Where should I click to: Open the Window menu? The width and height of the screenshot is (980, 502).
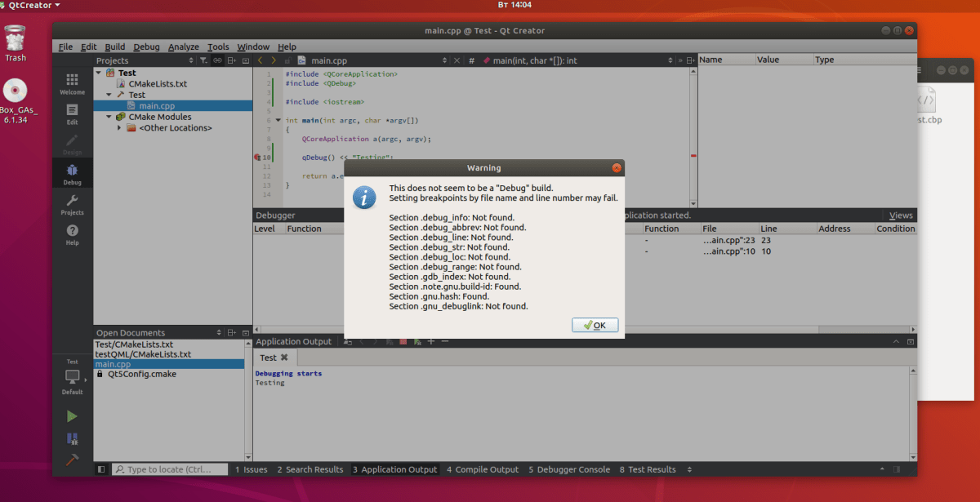pyautogui.click(x=253, y=47)
